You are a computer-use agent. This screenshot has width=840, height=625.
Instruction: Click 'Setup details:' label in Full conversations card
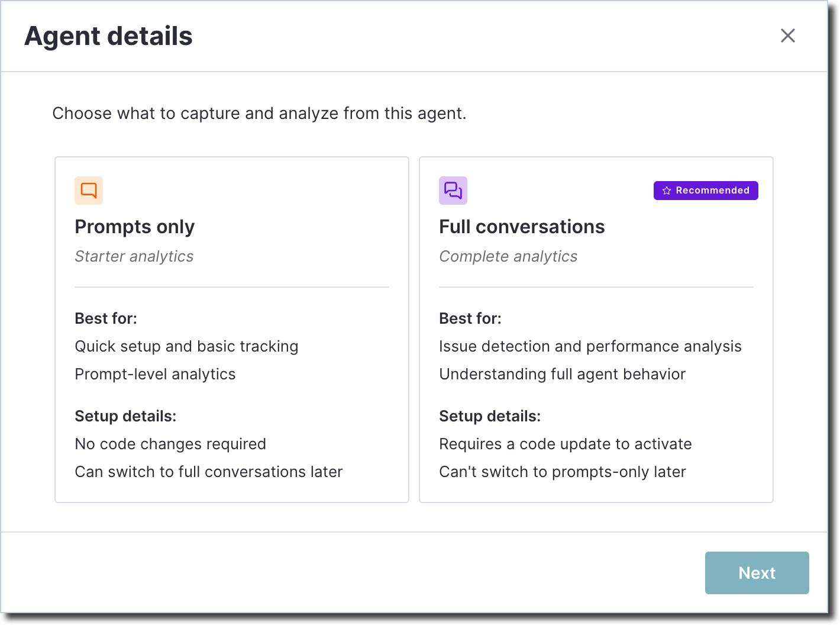point(490,416)
